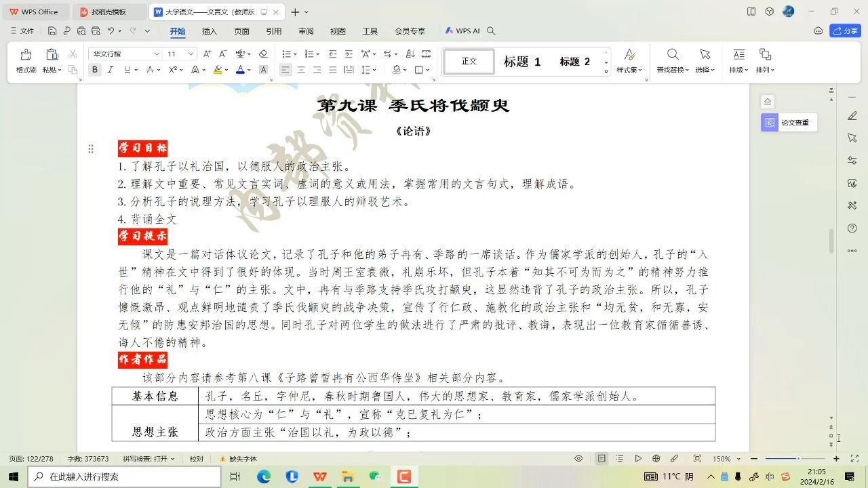Click the 分享 share button
Viewport: 868px width, 488px height.
(845, 30)
